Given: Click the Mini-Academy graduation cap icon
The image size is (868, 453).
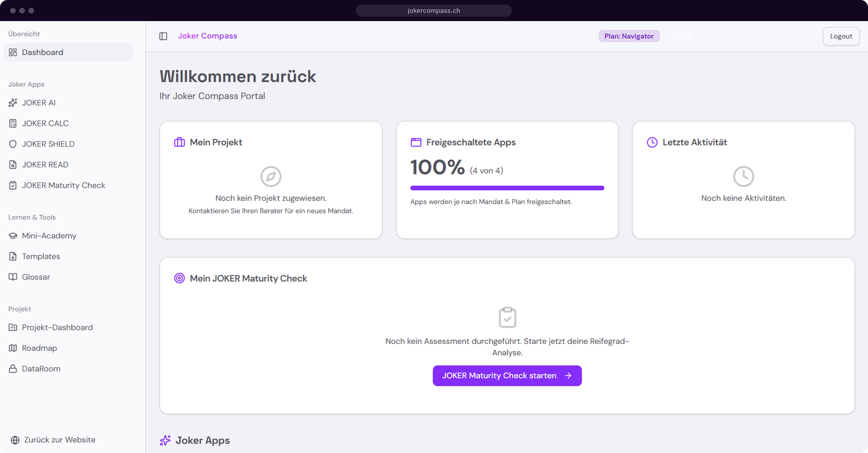Looking at the screenshot, I should click(13, 235).
